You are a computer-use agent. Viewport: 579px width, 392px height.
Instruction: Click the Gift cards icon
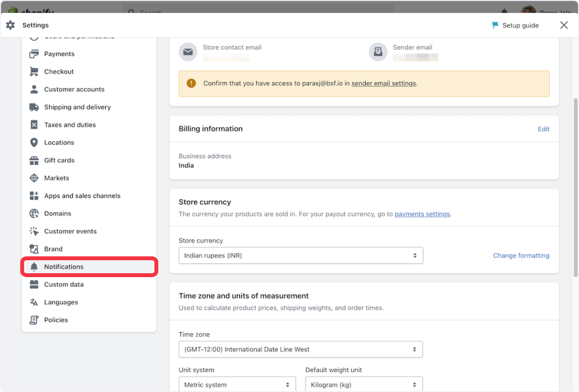coord(34,160)
